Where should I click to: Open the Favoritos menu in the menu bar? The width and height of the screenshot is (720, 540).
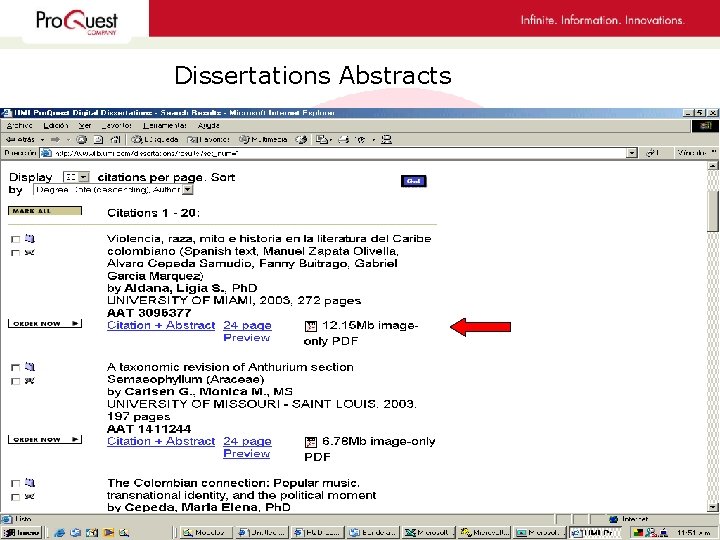(117, 125)
